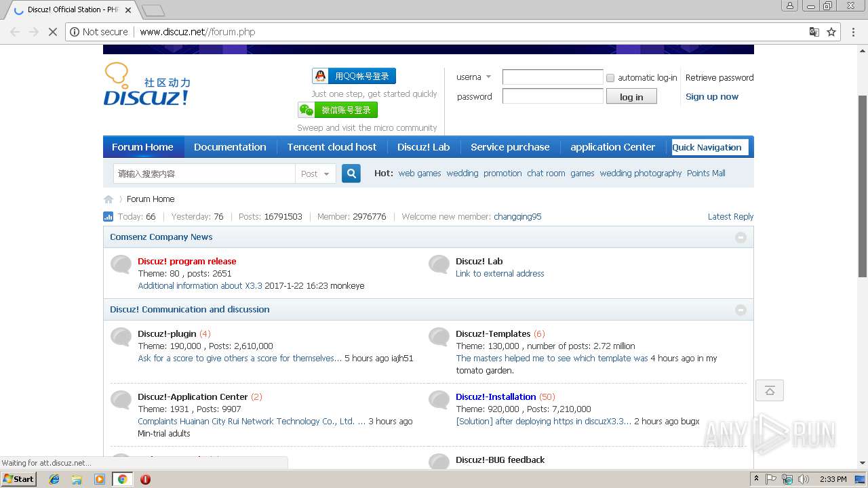The width and height of the screenshot is (868, 488).
Task: Open the Discuz!-Installation forum title
Action: (x=496, y=397)
